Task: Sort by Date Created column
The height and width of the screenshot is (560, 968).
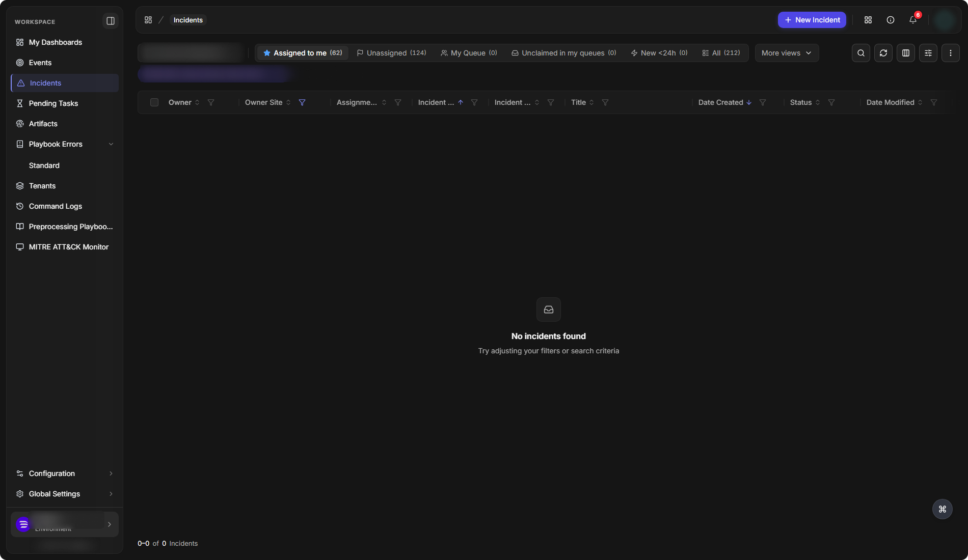Action: coord(724,102)
